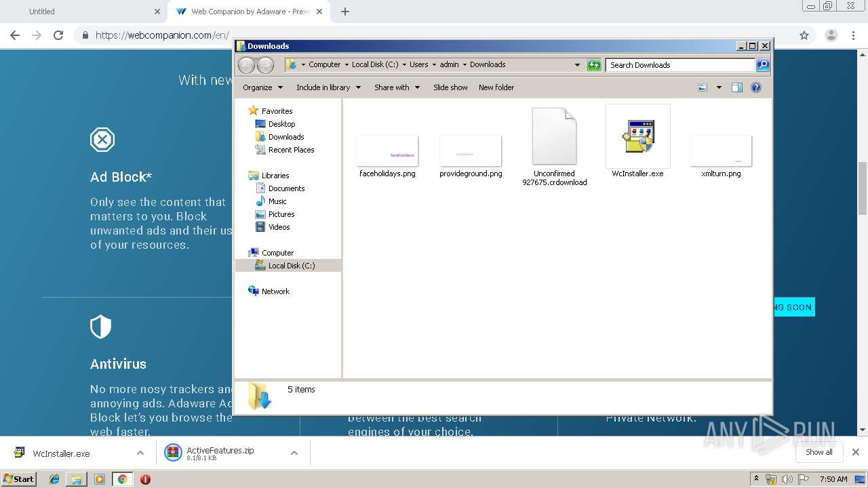Change view with the views icon
The image size is (868, 488).
[x=703, y=87]
